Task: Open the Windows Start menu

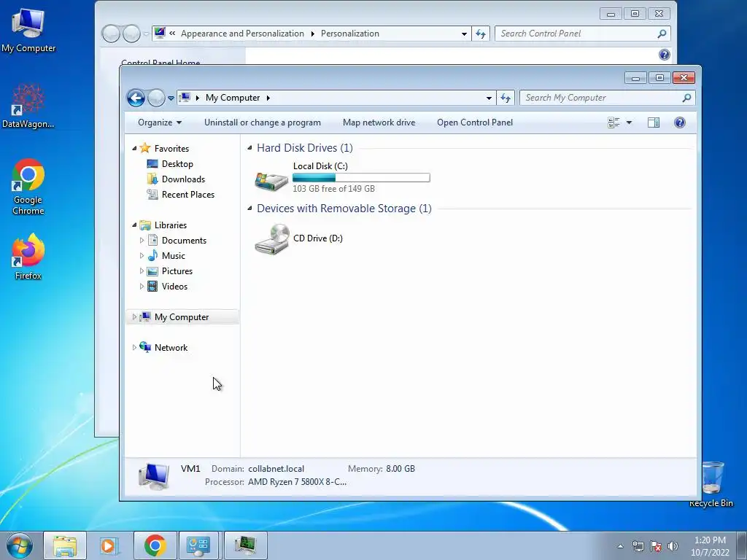Action: point(20,545)
